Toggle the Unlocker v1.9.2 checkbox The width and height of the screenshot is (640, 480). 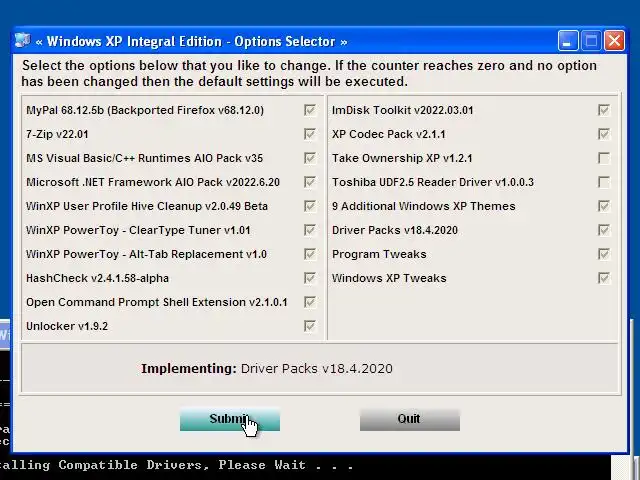[x=310, y=326]
